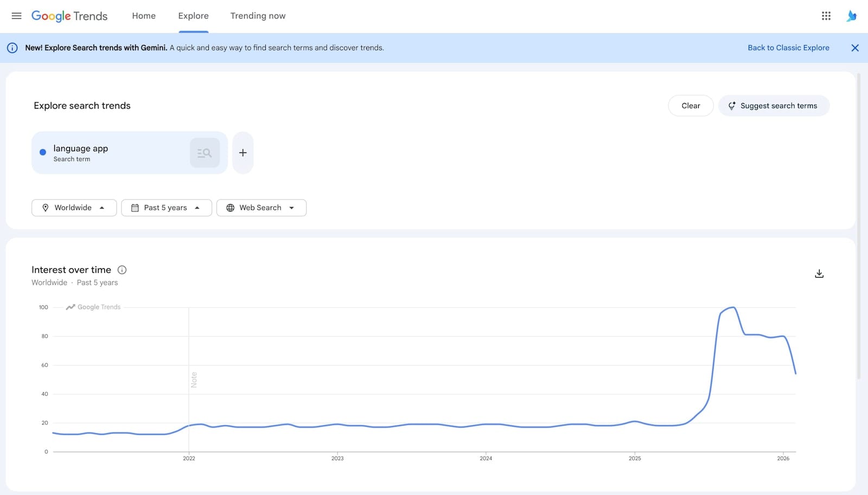Download the Interest over time chart data
The width and height of the screenshot is (868, 495).
[x=819, y=274]
